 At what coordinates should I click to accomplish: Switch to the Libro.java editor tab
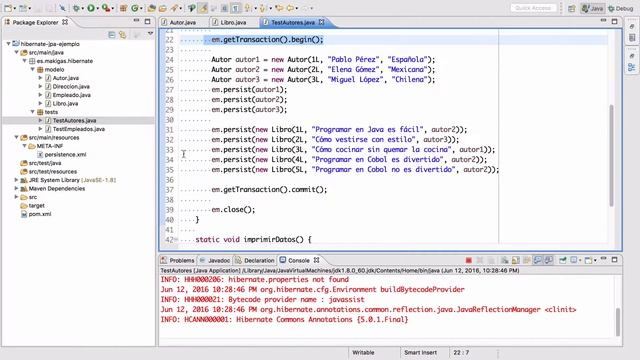coord(233,22)
